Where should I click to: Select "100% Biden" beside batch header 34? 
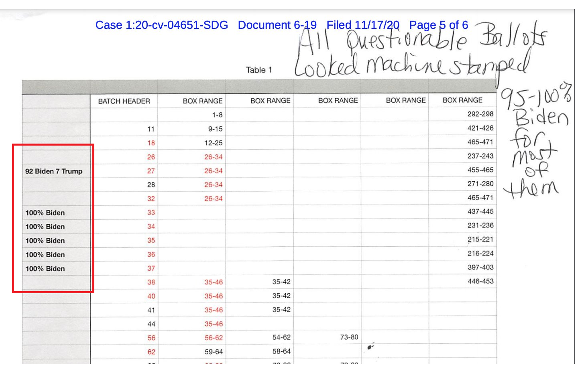tap(45, 227)
